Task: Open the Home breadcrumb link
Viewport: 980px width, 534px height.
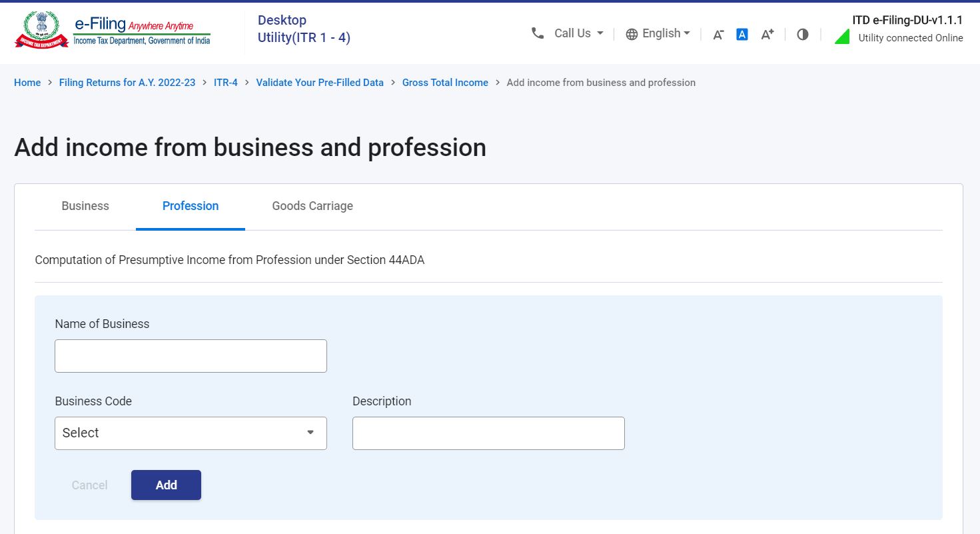Action: 27,82
